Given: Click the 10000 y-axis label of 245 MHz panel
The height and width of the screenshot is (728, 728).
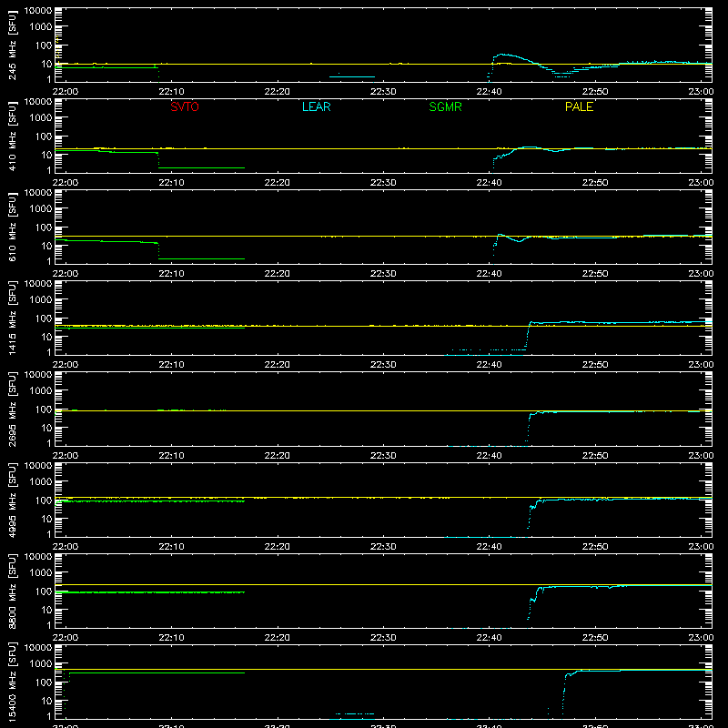Looking at the screenshot, I should point(38,11).
